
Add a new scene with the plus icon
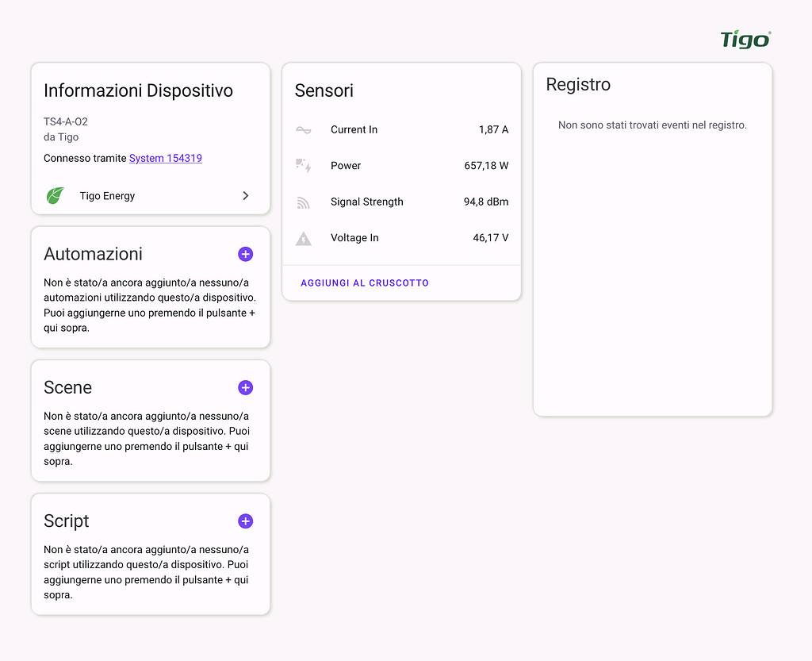click(x=245, y=387)
